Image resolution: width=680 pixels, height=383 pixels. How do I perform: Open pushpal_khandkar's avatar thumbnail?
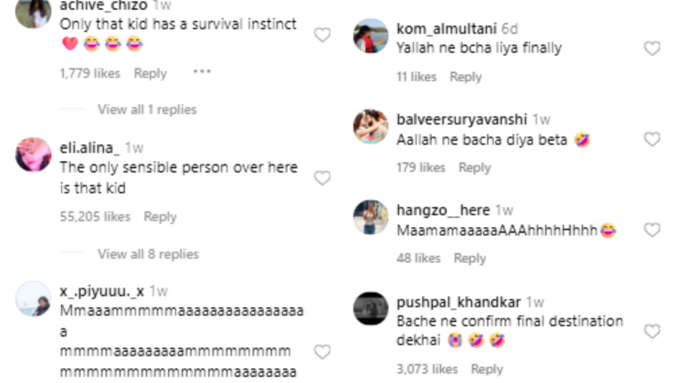[x=370, y=308]
